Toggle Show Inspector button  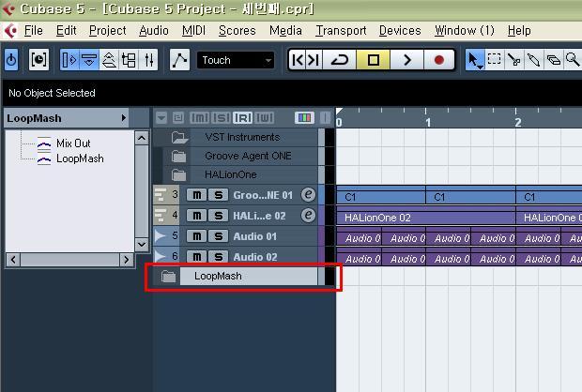(69, 59)
